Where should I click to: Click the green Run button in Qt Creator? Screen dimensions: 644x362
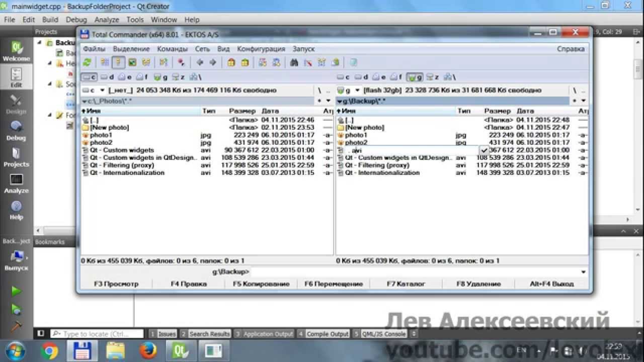click(17, 291)
